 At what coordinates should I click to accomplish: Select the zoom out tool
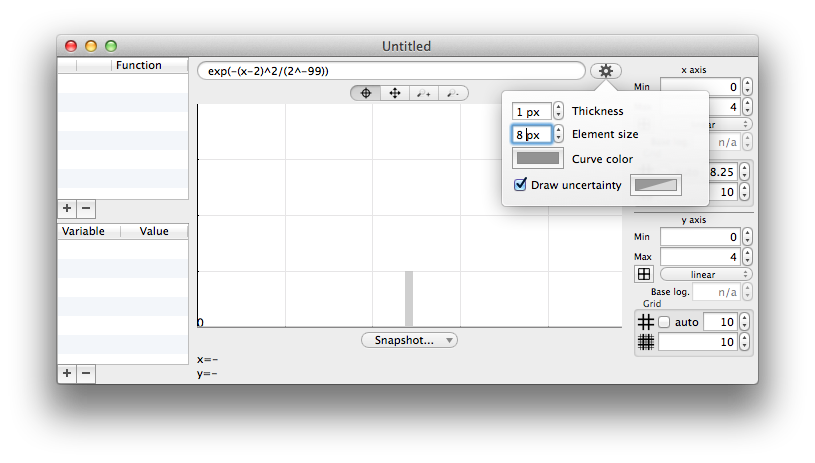pos(453,93)
